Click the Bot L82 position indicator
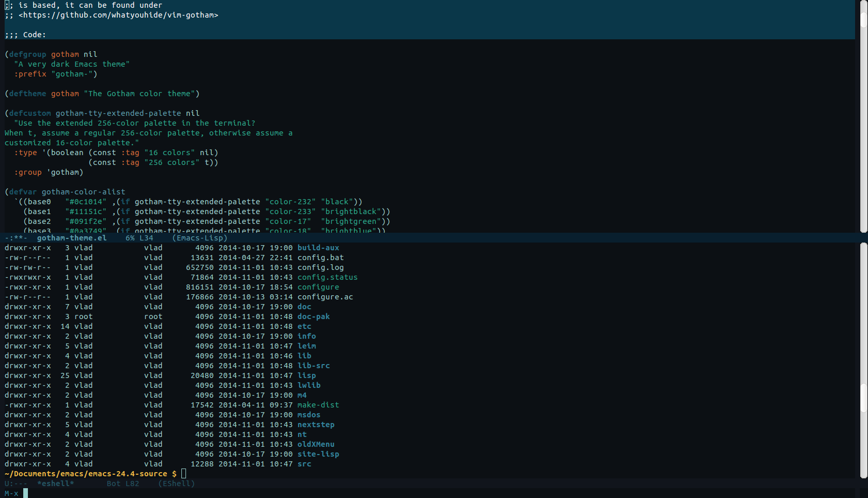Screen dimensions: 868x498 [123, 484]
